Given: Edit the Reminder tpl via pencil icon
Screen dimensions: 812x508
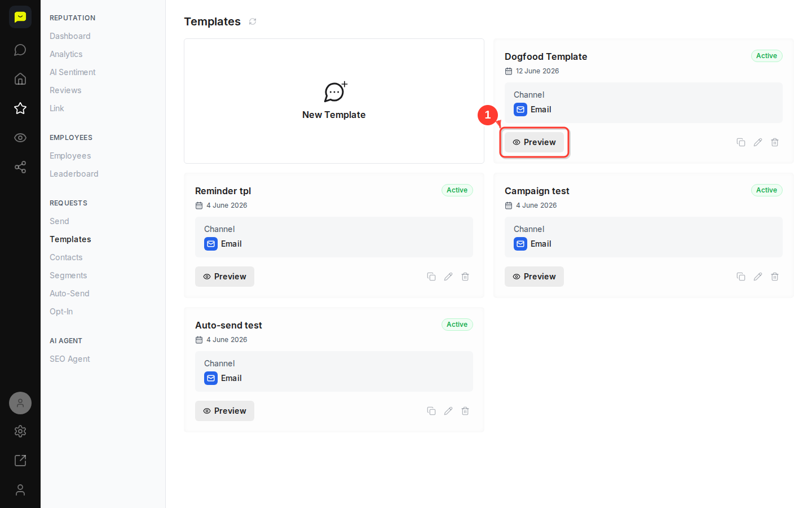Looking at the screenshot, I should click(448, 277).
